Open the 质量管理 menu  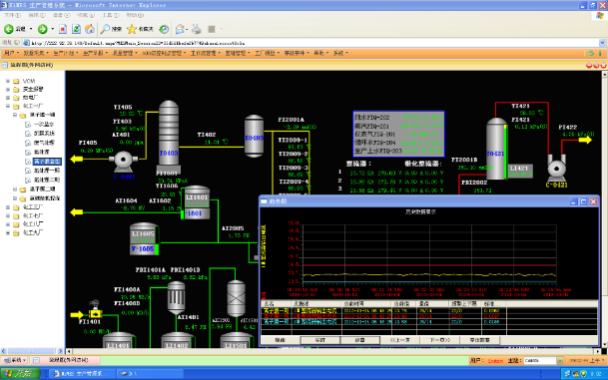[125, 53]
